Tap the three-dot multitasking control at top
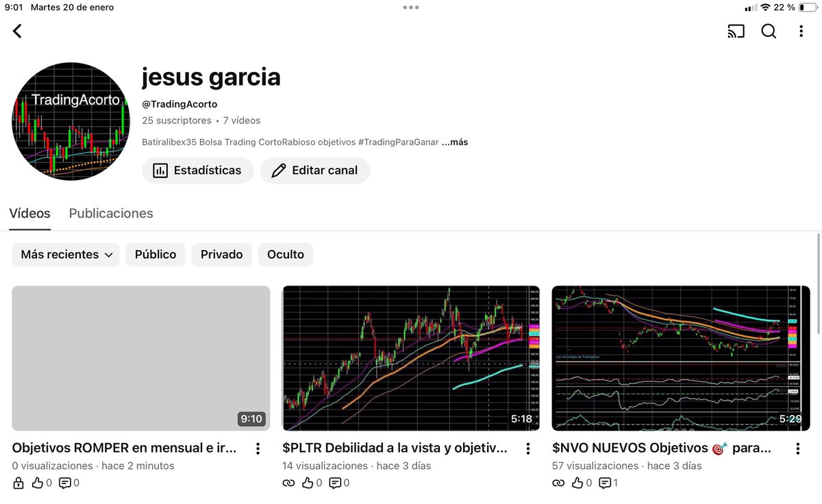The image size is (822, 504). pos(411,8)
